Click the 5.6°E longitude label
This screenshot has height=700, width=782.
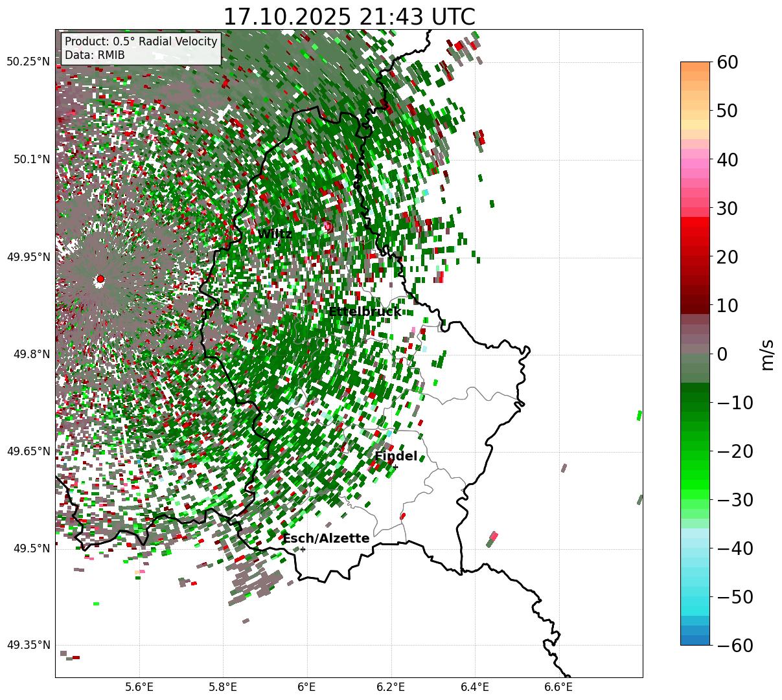139,687
